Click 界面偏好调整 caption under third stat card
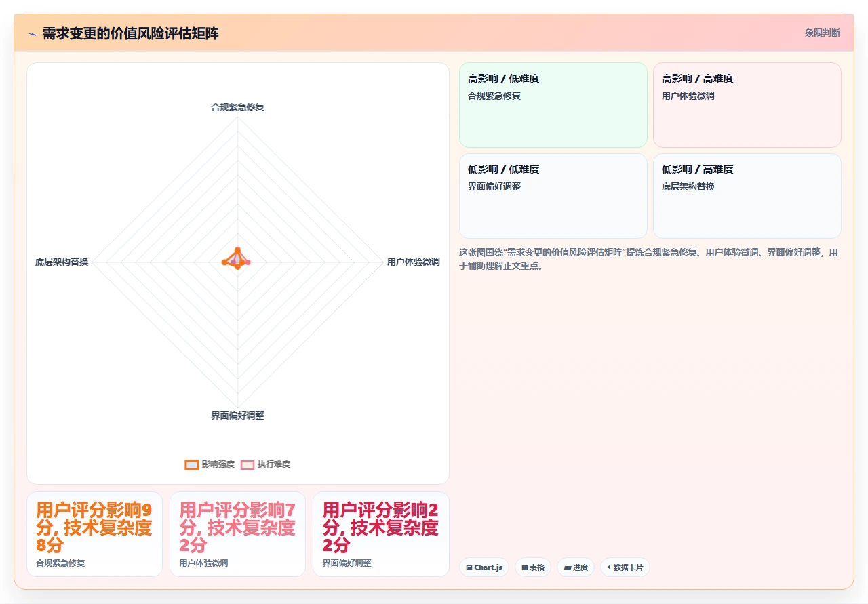Screen dimensions: 868x604 (347, 563)
